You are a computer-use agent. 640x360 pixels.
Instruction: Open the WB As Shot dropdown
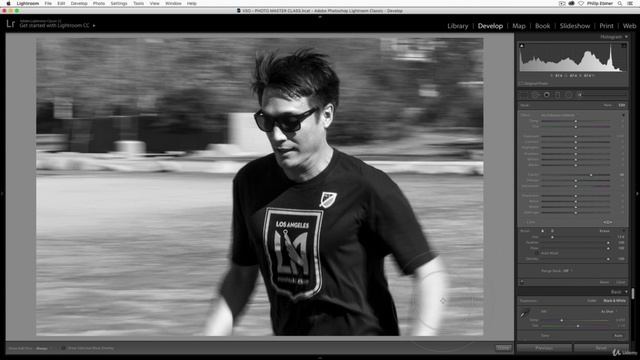(609, 311)
